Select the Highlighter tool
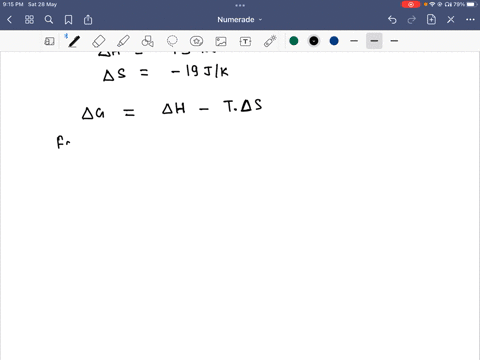 (123, 41)
